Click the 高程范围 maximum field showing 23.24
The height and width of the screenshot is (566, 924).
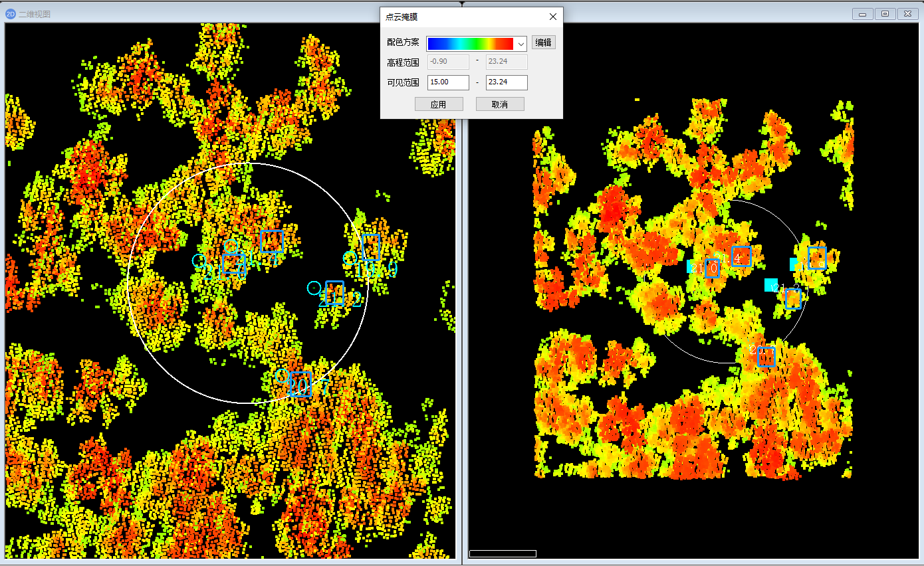(507, 62)
